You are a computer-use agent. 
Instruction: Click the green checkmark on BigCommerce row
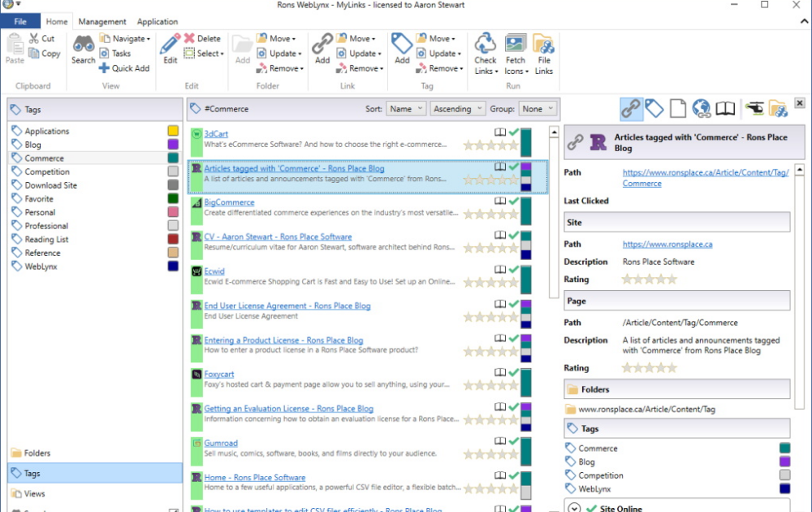514,201
